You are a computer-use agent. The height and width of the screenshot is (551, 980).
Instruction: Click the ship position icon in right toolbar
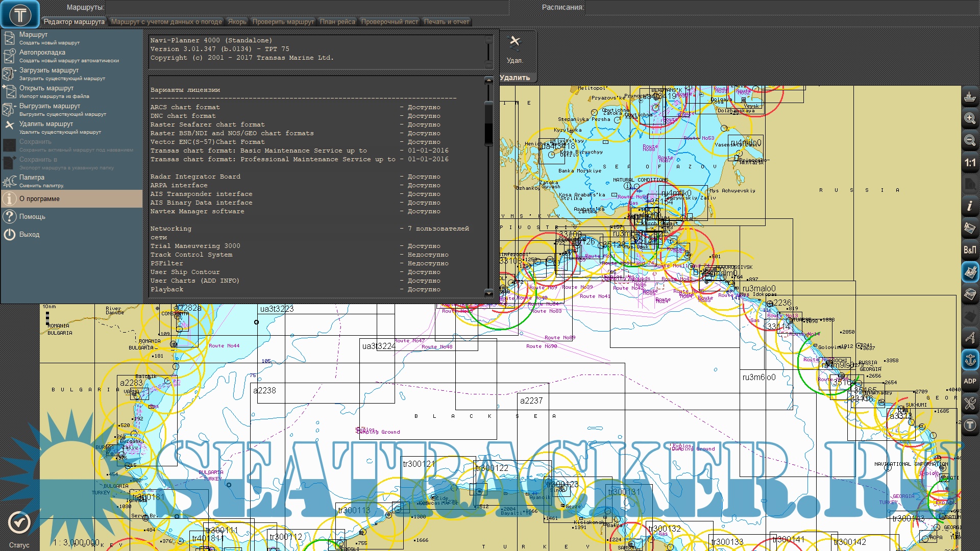(x=970, y=96)
